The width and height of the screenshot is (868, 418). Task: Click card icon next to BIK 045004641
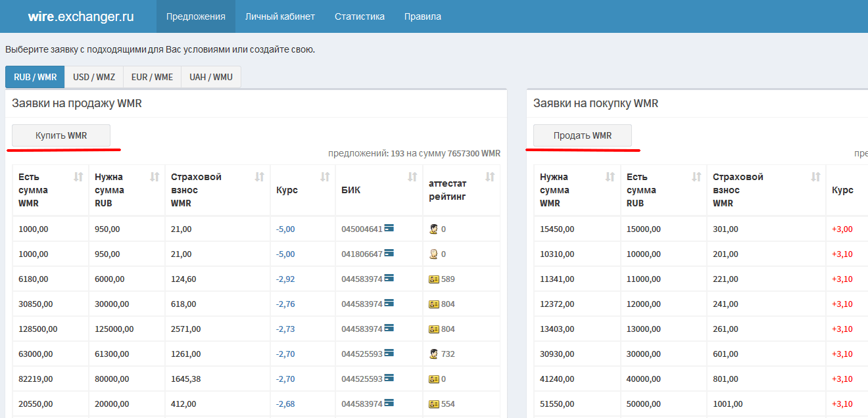(x=389, y=229)
